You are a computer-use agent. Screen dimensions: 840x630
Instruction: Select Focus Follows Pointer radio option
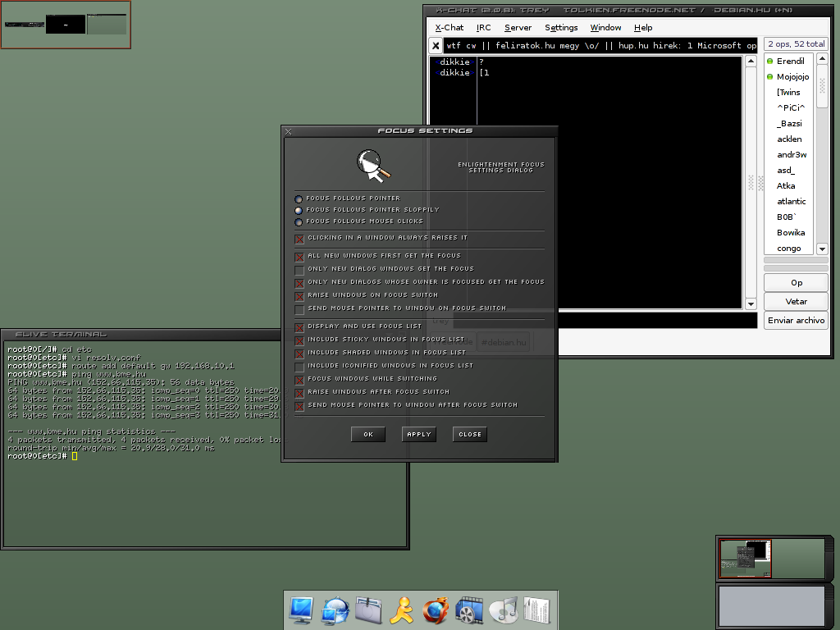point(299,199)
